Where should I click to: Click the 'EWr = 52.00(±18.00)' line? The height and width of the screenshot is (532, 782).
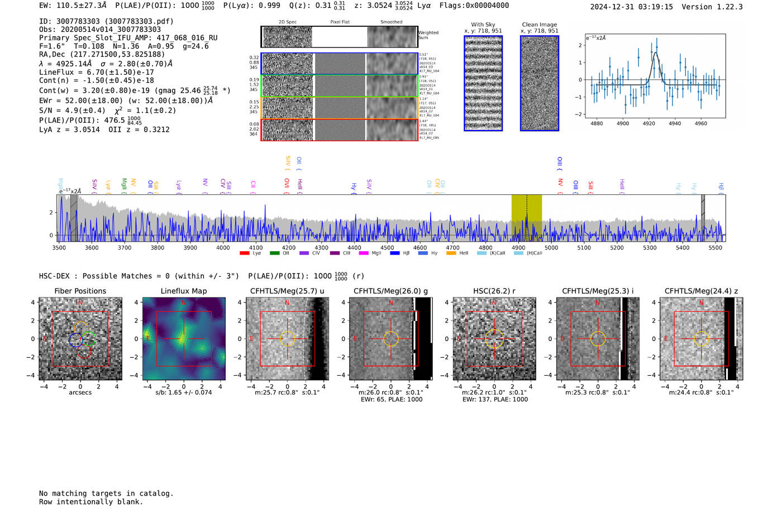point(126,101)
